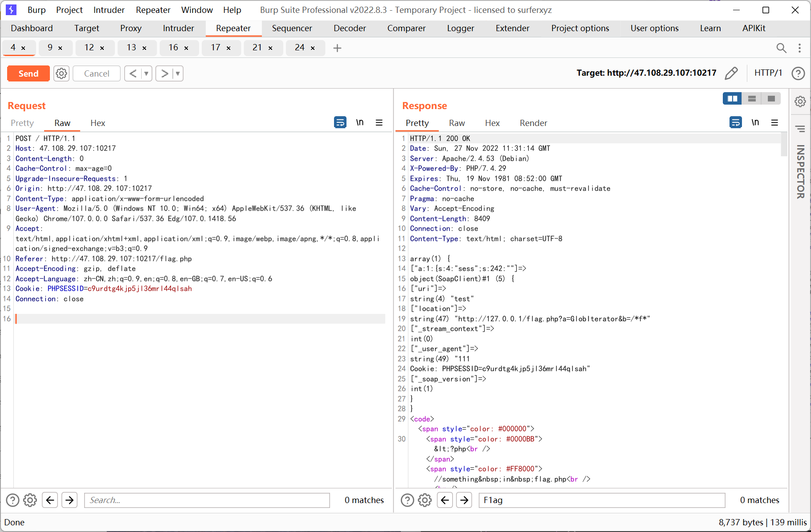
Task: Select Repeater tab 21
Action: pyautogui.click(x=257, y=47)
